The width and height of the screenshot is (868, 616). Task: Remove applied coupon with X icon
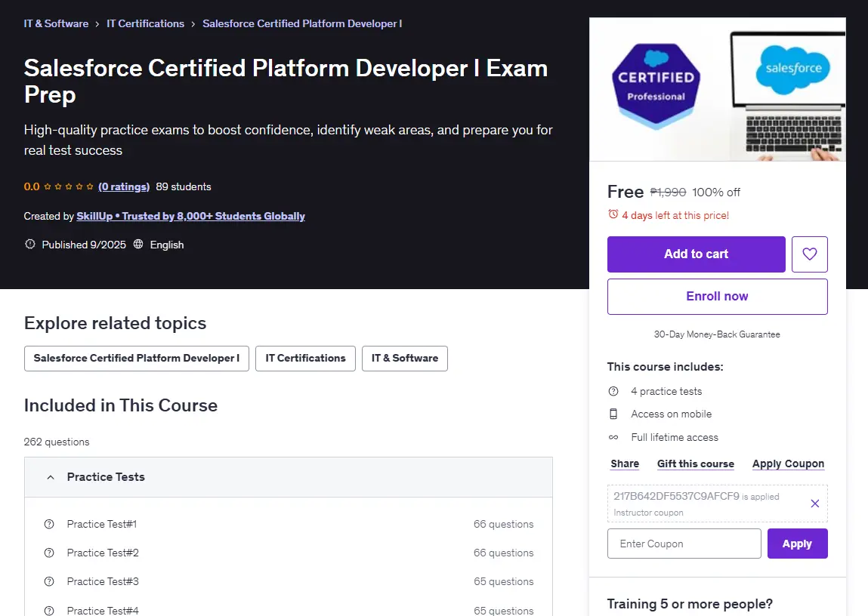point(815,504)
